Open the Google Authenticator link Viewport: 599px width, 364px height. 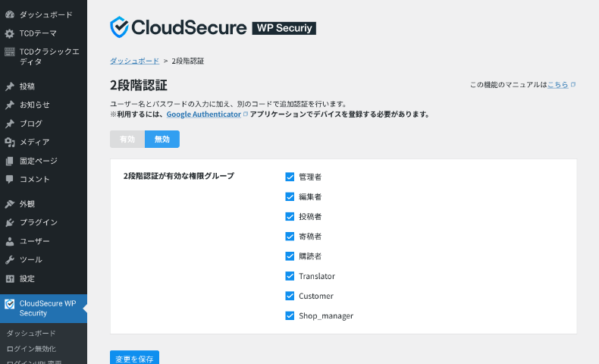point(204,114)
